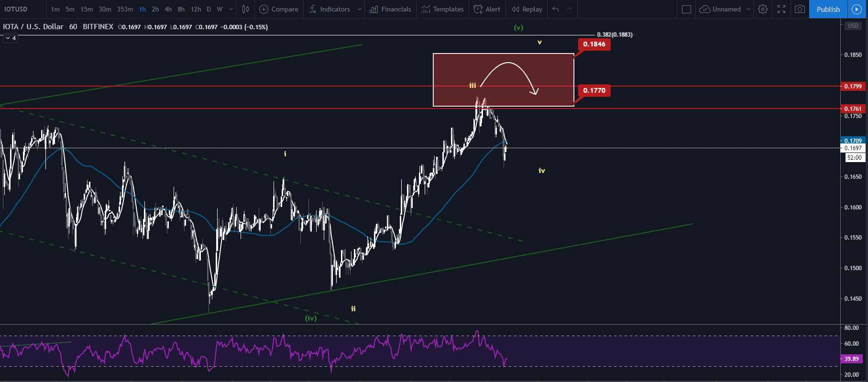This screenshot has width=868, height=382.
Task: Toggle bar Replay mode
Action: (527, 9)
